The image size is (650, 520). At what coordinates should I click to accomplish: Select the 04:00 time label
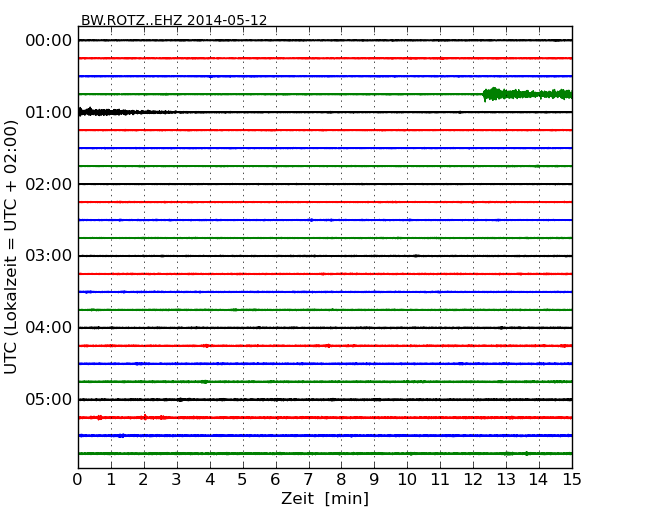tap(49, 328)
